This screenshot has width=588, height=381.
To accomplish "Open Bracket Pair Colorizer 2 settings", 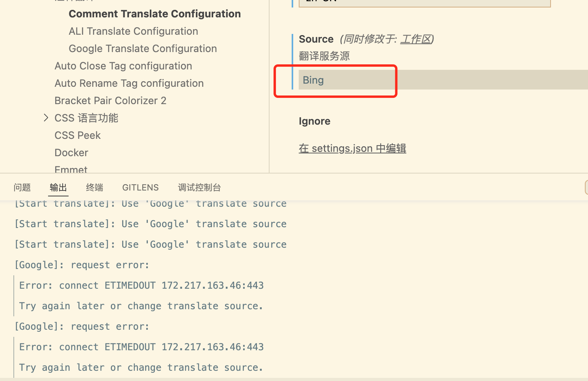I will 110,100.
